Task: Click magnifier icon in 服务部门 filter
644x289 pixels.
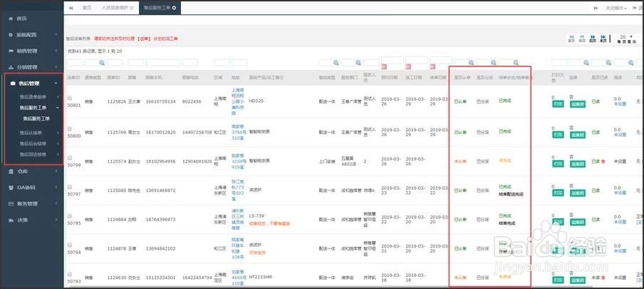Action: pos(358,63)
